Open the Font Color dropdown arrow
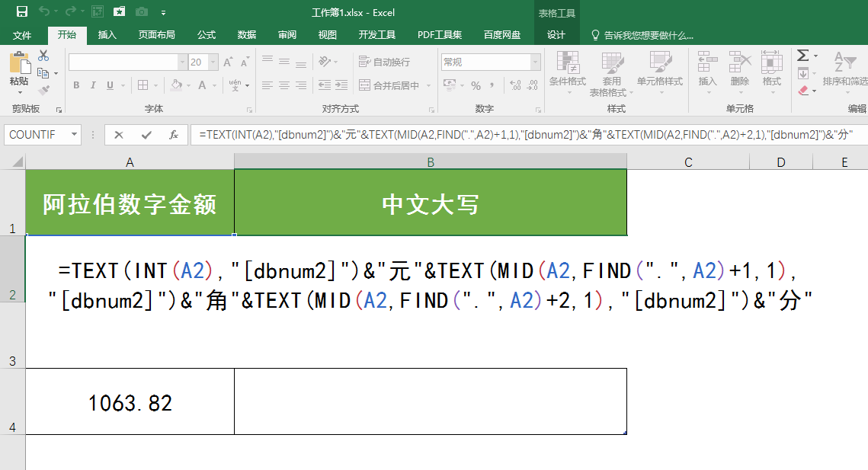The height and width of the screenshot is (470, 868). point(214,86)
